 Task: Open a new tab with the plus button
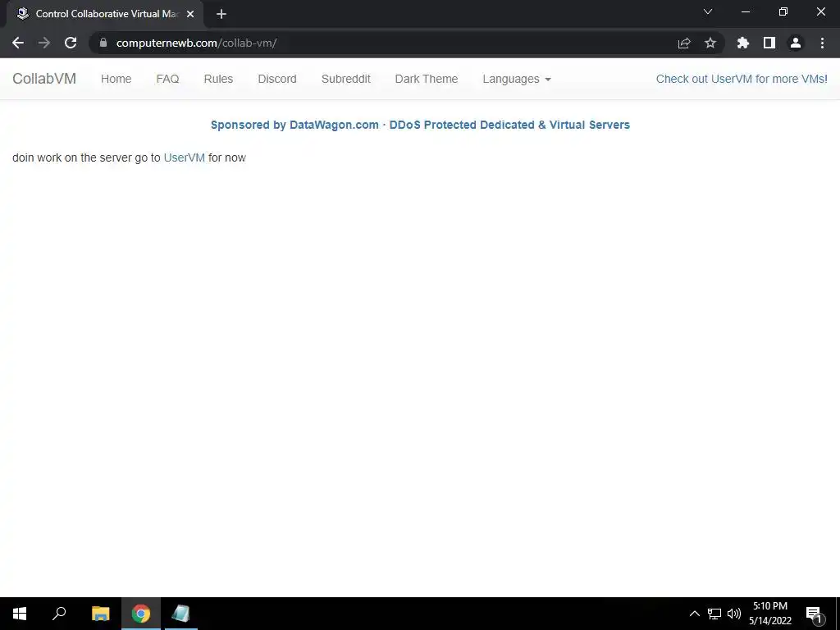click(221, 14)
